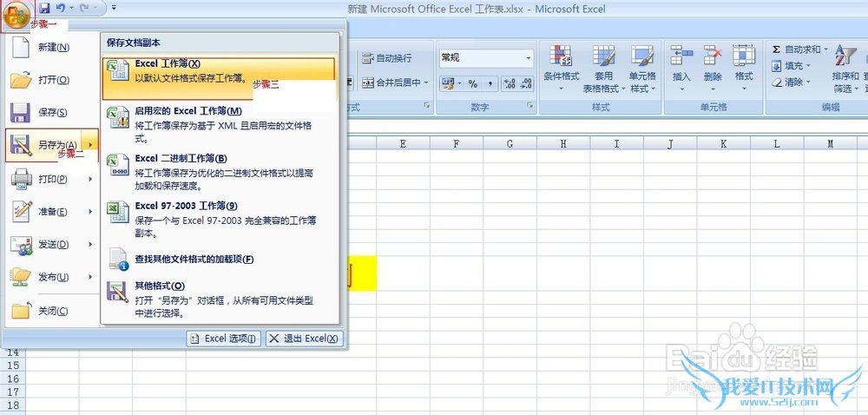Click the percent style icon
Image resolution: width=868 pixels, height=415 pixels.
pos(473,83)
